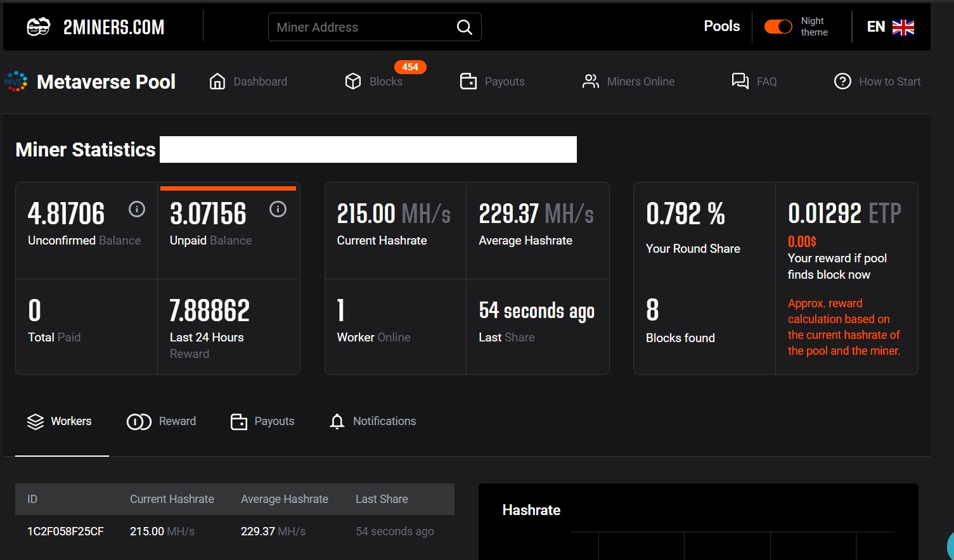The image size is (954, 560).
Task: Sort workers by ID column header
Action: click(32, 499)
